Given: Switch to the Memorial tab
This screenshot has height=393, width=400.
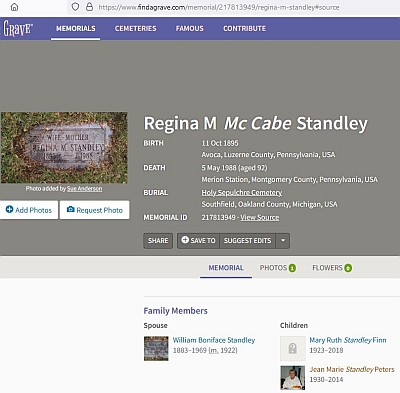Looking at the screenshot, I should (x=226, y=268).
